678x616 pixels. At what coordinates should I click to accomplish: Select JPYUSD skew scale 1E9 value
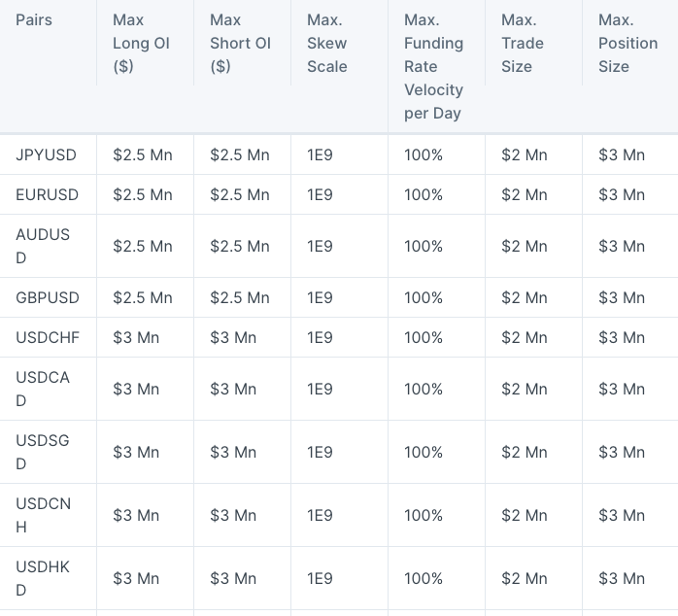pyautogui.click(x=320, y=154)
